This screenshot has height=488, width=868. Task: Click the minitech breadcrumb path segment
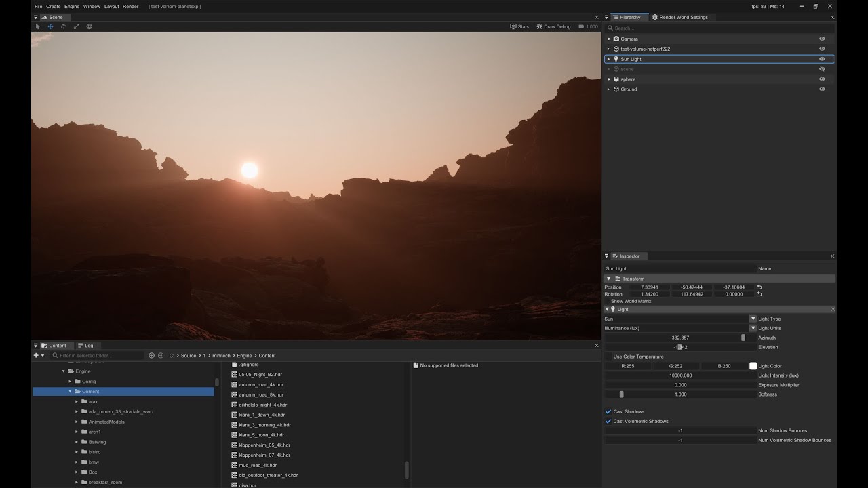tap(222, 355)
